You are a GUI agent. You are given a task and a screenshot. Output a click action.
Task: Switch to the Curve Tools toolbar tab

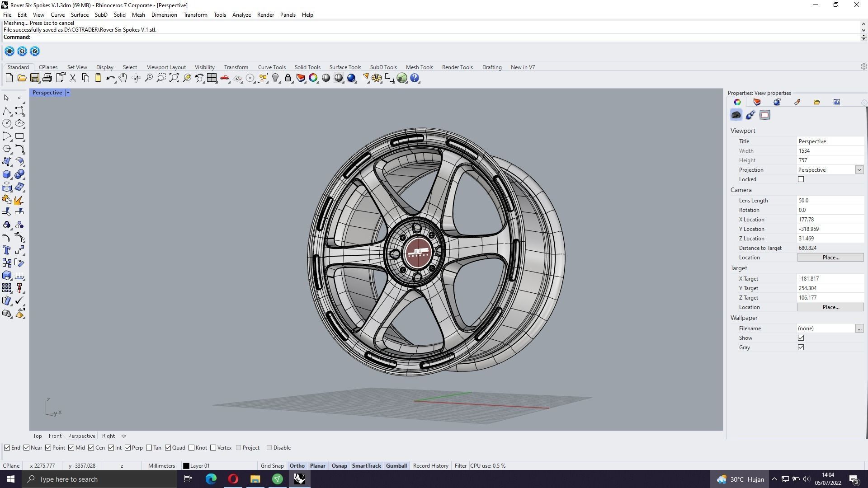pos(272,67)
